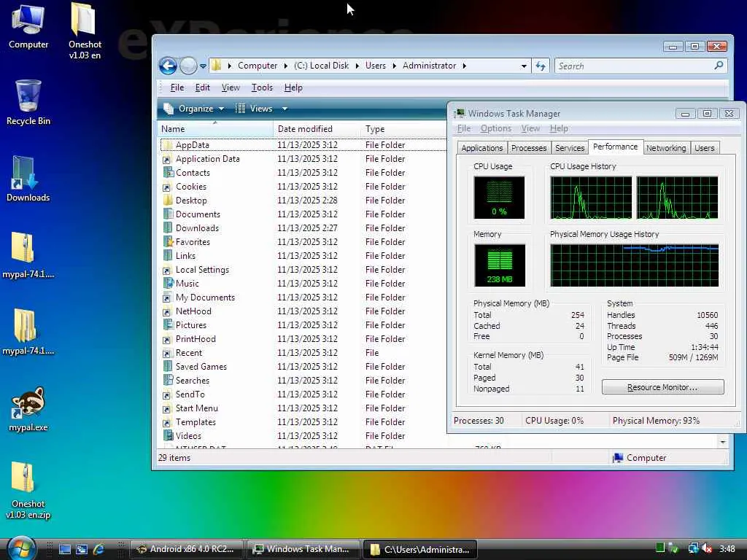Select the AppData folder icon
The height and width of the screenshot is (560, 747).
click(x=167, y=145)
